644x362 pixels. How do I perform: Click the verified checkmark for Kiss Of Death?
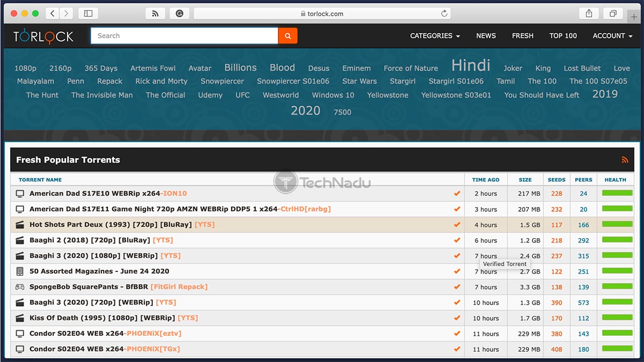coord(457,318)
